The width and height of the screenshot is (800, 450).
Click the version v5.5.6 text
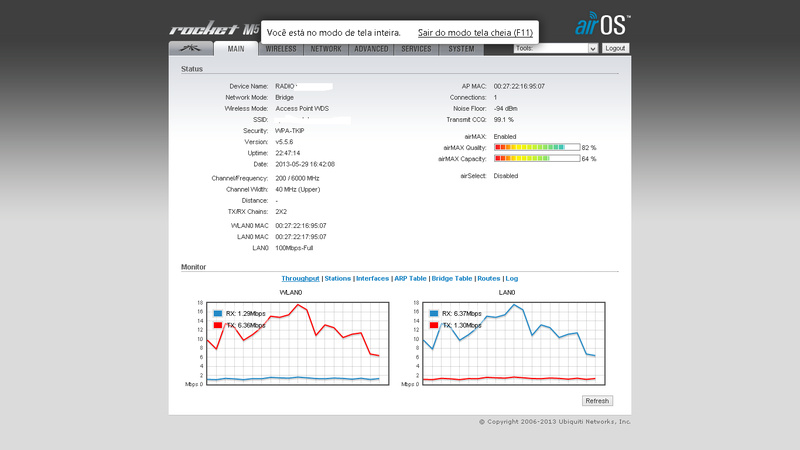pyautogui.click(x=284, y=142)
